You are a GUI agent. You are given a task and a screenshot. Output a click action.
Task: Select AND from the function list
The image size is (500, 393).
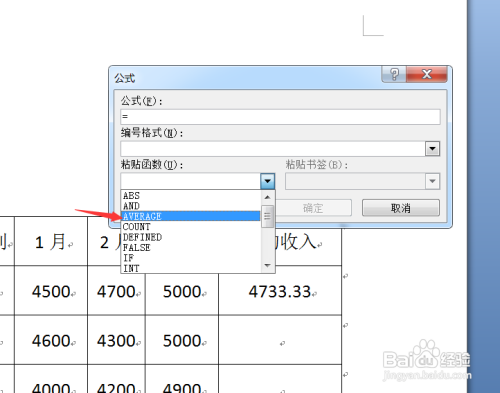pos(191,206)
